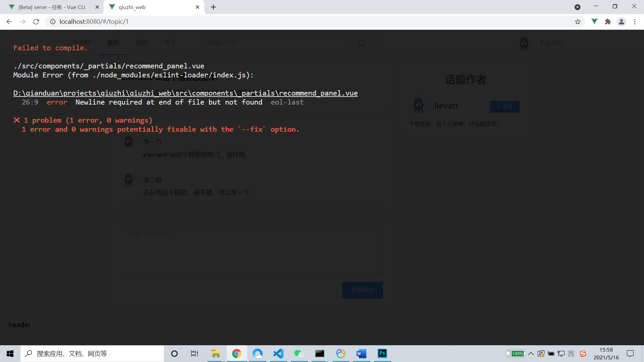
Task: Click the Vue devtools extension icon
Action: [x=594, y=22]
